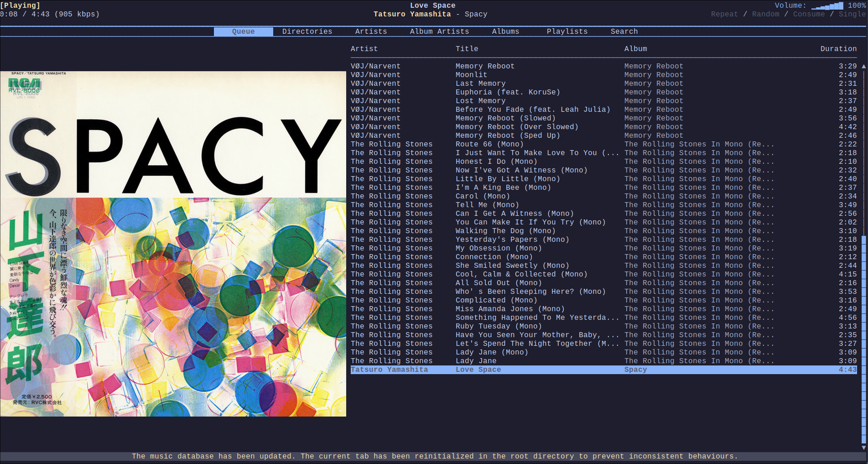Viewport: 868px width, 464px height.
Task: Click the 3:29 duration of first Memory Reboot
Action: pos(847,66)
